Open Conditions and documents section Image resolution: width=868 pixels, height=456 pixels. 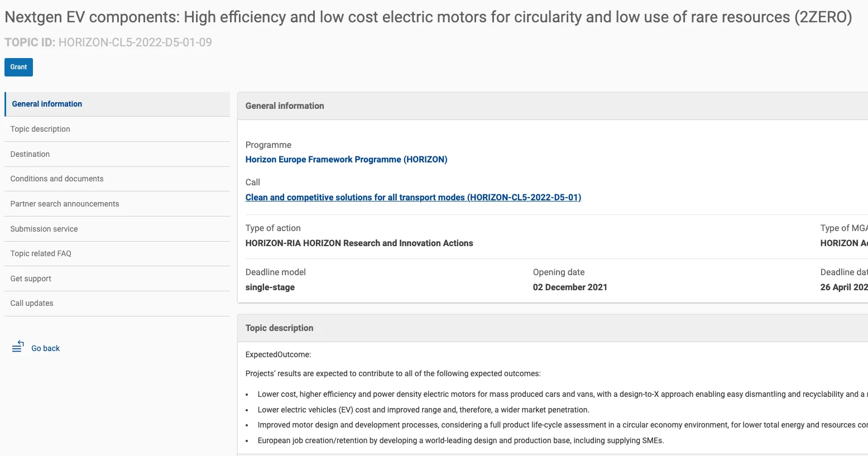point(57,179)
